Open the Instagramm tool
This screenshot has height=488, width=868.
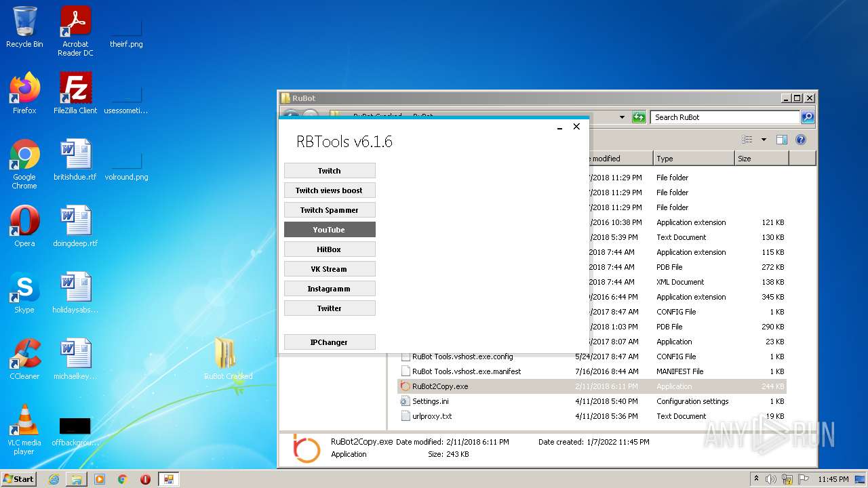(x=330, y=289)
